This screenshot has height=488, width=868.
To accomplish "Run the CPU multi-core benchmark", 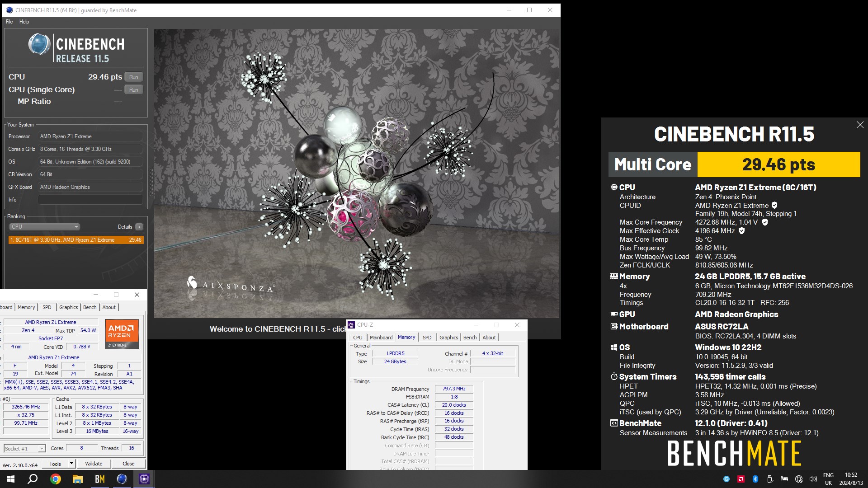I will (133, 77).
